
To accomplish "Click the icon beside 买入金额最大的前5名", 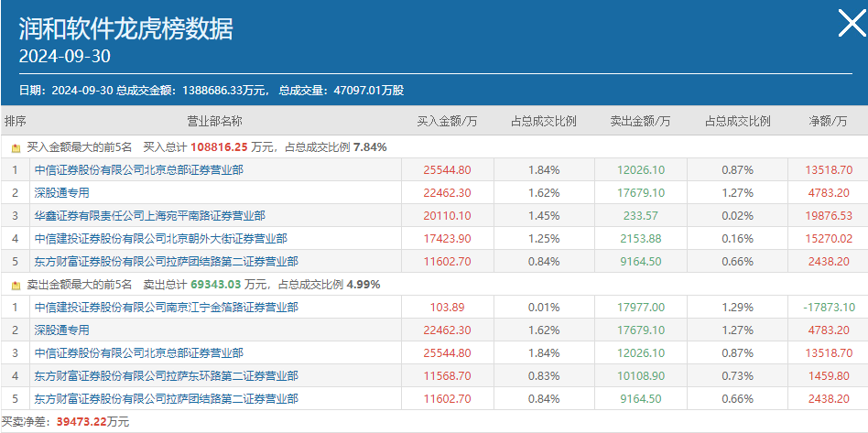I will pyautogui.click(x=16, y=147).
